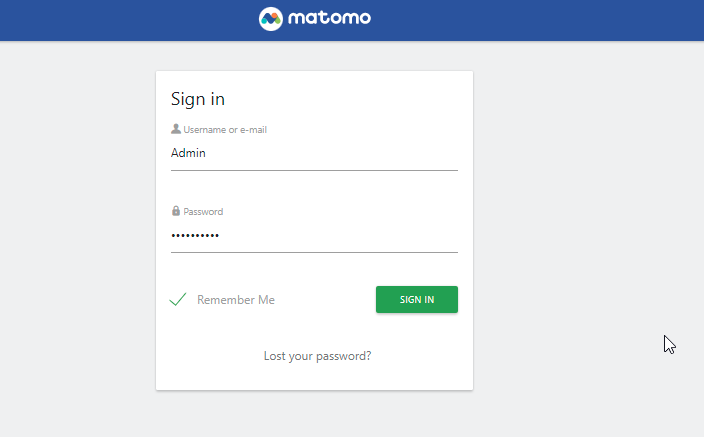Click the matomo wordmark text in header
This screenshot has height=437, width=704.
(330, 18)
